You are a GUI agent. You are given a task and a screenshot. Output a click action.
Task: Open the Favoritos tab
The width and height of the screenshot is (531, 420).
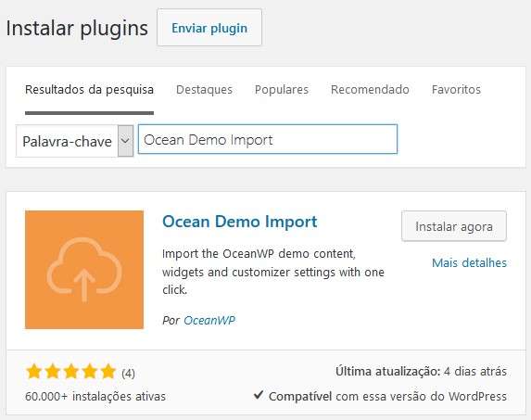(x=456, y=90)
